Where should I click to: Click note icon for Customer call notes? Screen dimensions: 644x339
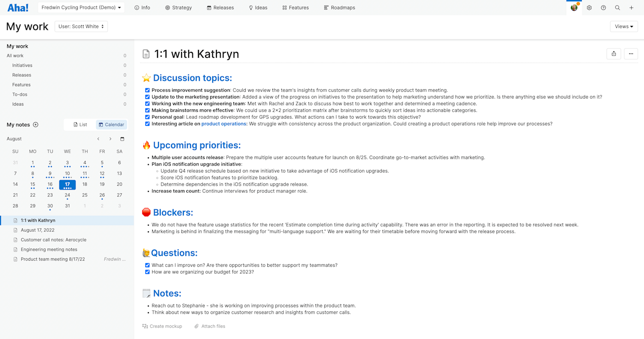pyautogui.click(x=16, y=240)
